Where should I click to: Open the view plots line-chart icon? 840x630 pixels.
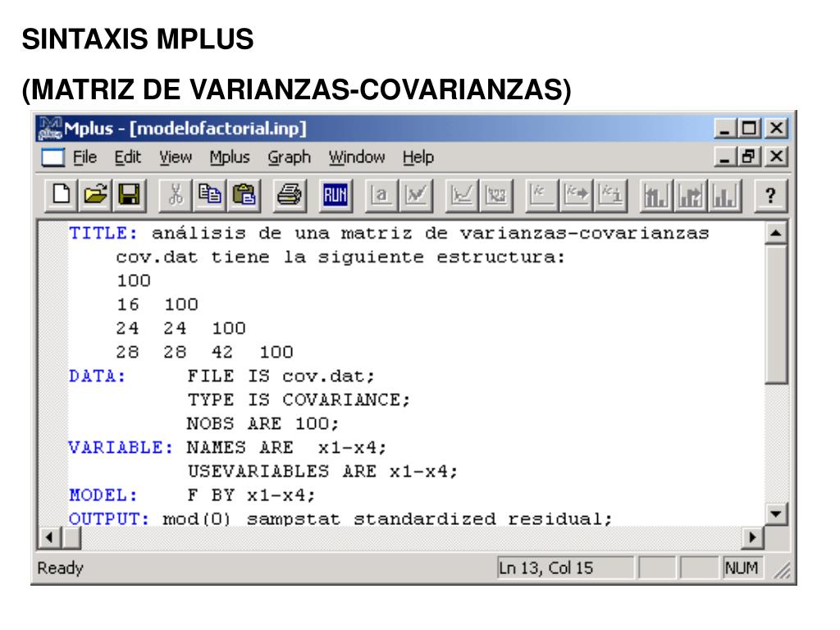pyautogui.click(x=462, y=195)
